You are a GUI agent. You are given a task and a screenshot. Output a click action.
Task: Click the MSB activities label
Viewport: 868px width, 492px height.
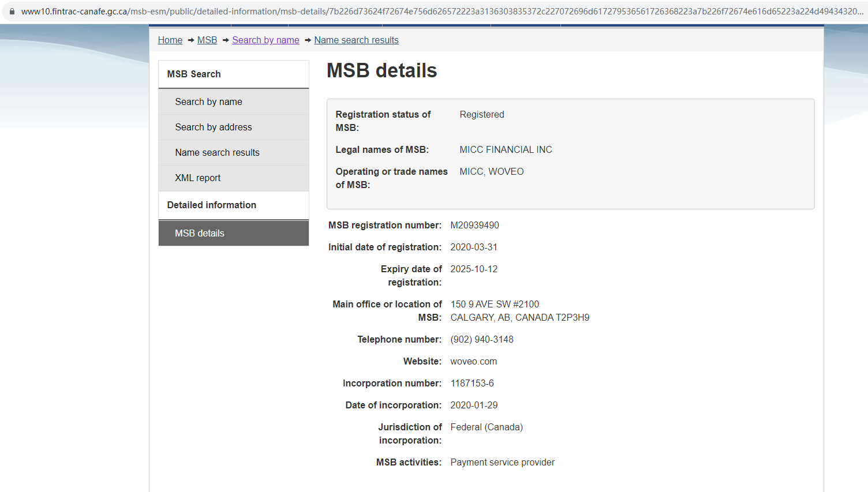[409, 462]
